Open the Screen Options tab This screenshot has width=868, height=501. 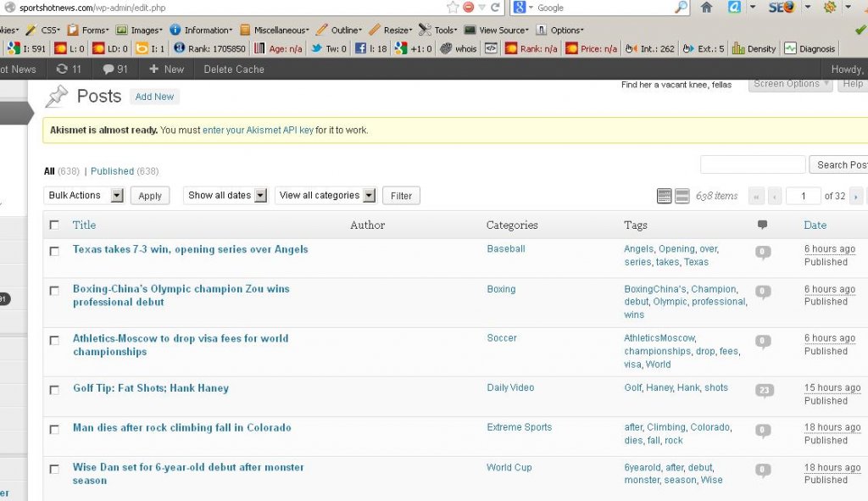click(x=790, y=84)
